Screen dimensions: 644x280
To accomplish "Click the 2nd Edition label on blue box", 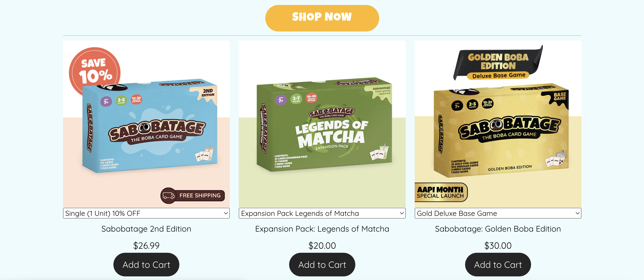I will click(x=208, y=93).
